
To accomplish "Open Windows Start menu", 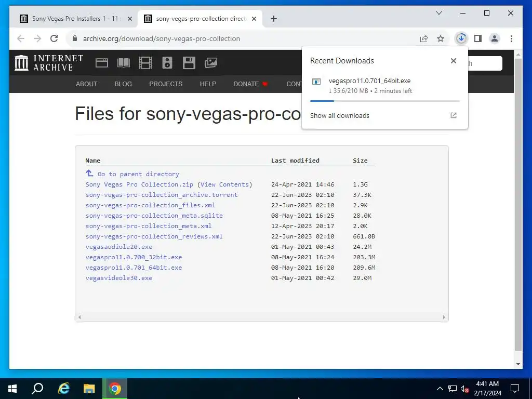I will tap(12, 389).
